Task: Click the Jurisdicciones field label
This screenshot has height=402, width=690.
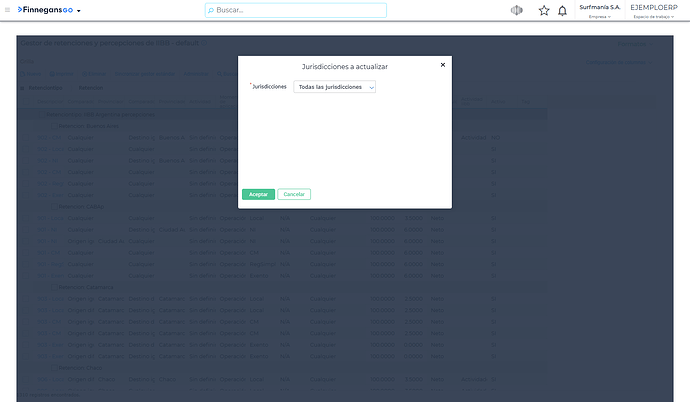Action: pos(268,87)
